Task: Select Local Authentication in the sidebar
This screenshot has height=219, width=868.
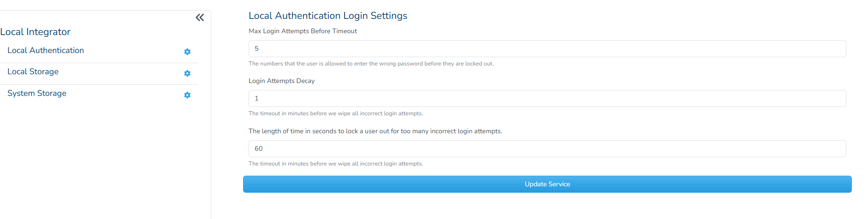Action: 46,51
